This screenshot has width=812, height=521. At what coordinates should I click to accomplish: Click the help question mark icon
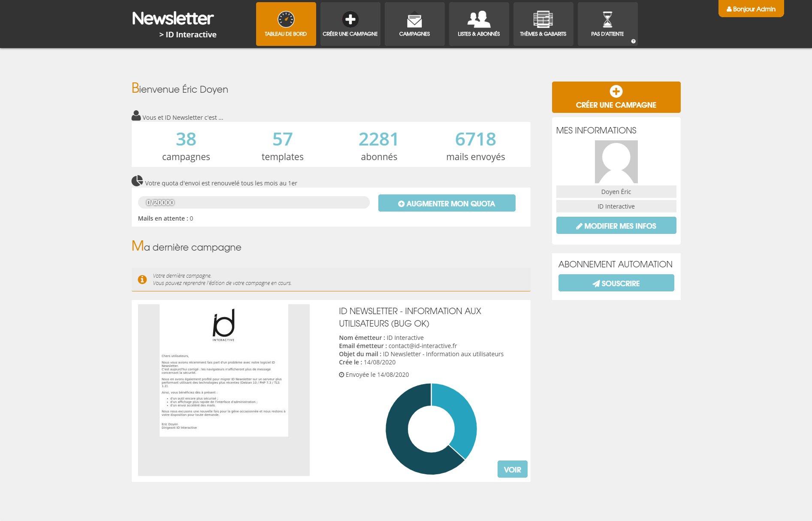pyautogui.click(x=633, y=41)
